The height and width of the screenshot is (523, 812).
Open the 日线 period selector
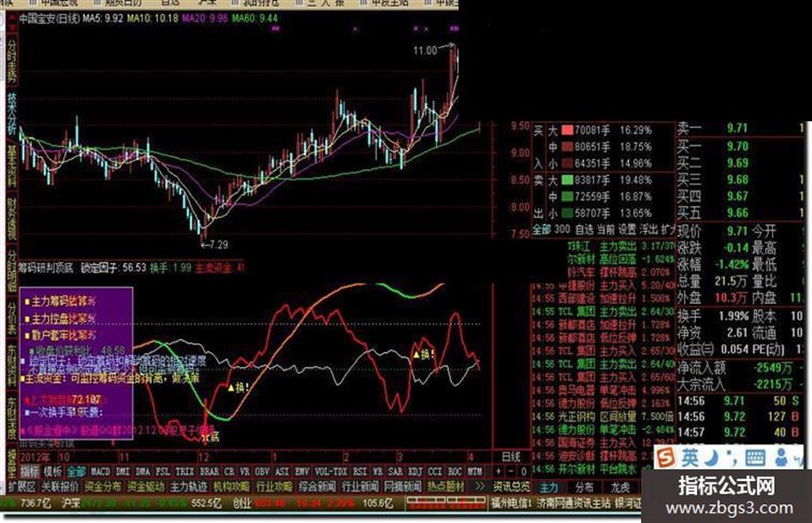coord(511,457)
